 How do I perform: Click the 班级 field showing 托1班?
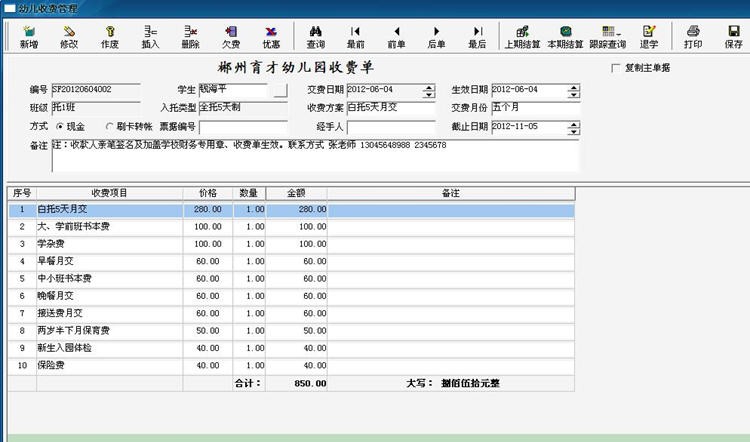pos(96,108)
